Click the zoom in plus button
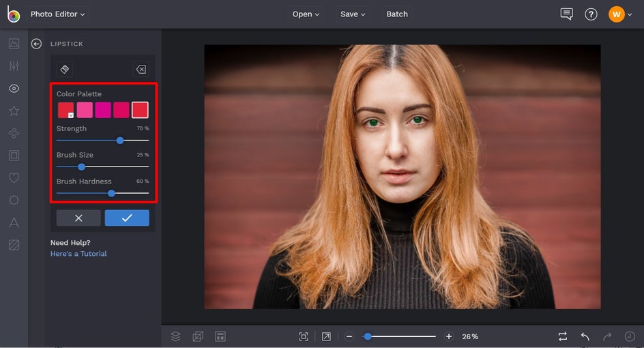This screenshot has height=348, width=644. click(x=449, y=336)
